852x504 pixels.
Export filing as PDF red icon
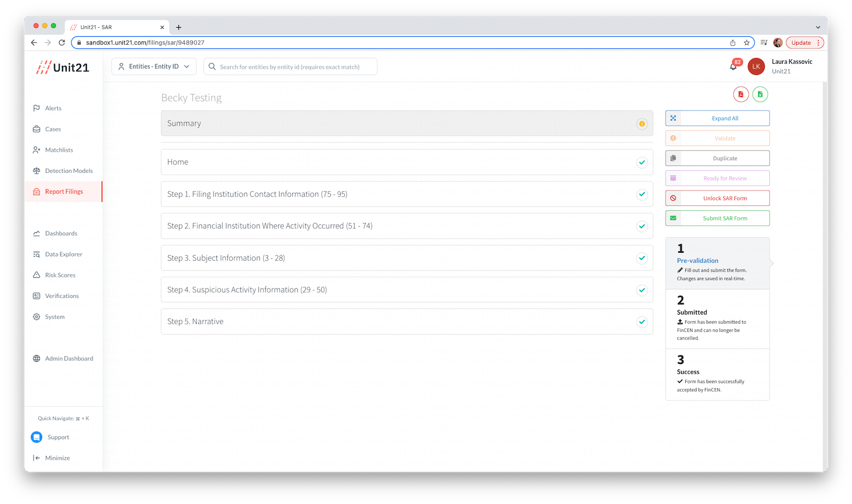click(741, 94)
